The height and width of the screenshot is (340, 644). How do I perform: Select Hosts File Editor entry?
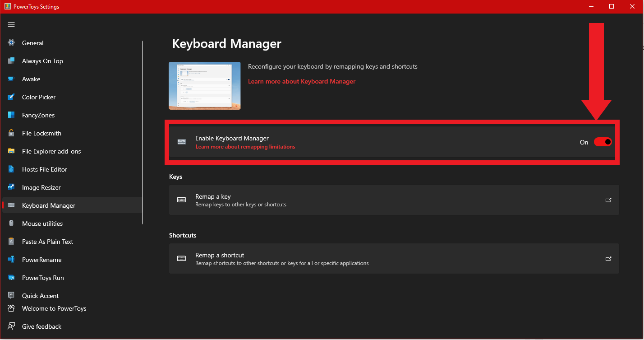72,169
